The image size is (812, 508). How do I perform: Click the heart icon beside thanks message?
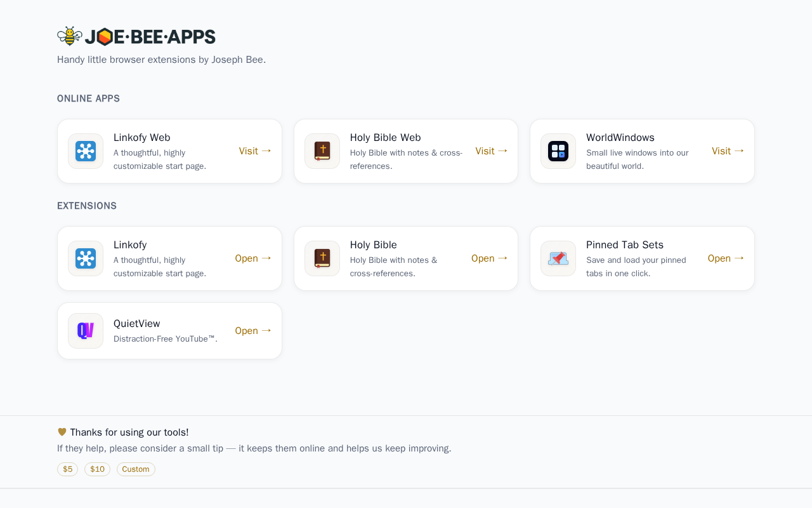62,432
